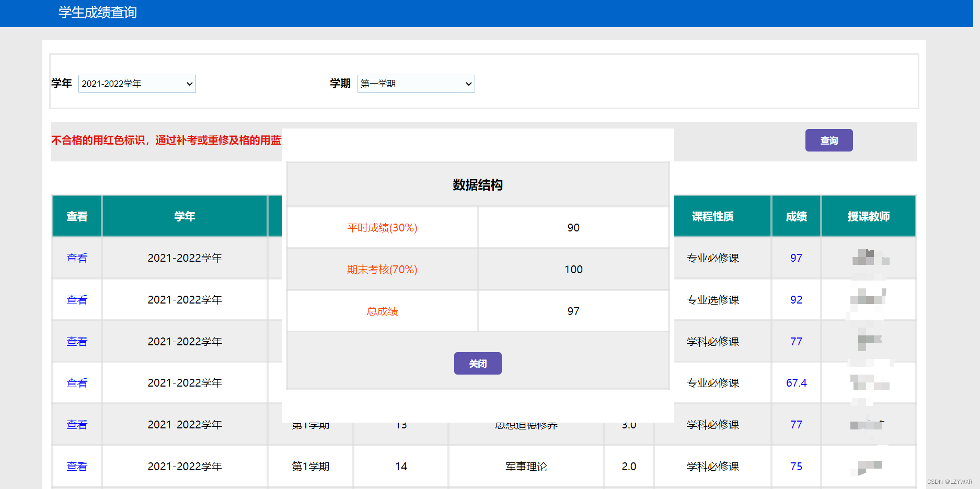Image resolution: width=980 pixels, height=489 pixels.
Task: Click the score 97 for 数据结构
Action: 796,258
